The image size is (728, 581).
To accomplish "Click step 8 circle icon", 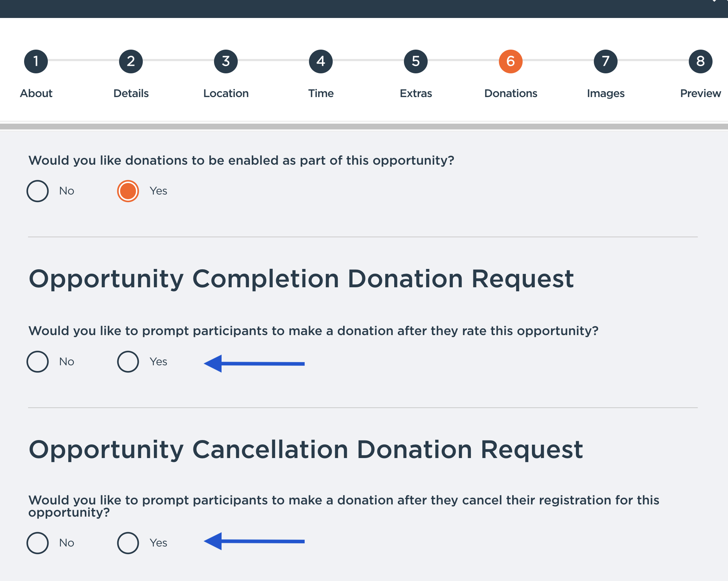I will [700, 61].
